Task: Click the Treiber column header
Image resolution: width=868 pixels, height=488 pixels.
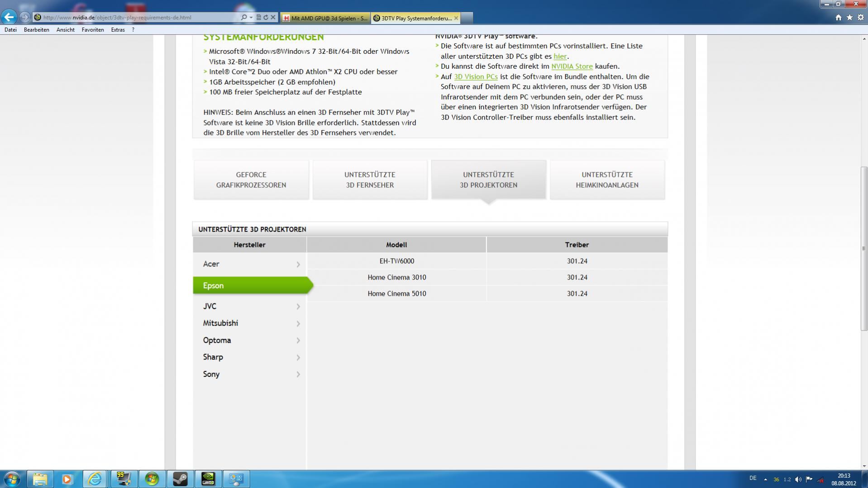Action: tap(577, 245)
